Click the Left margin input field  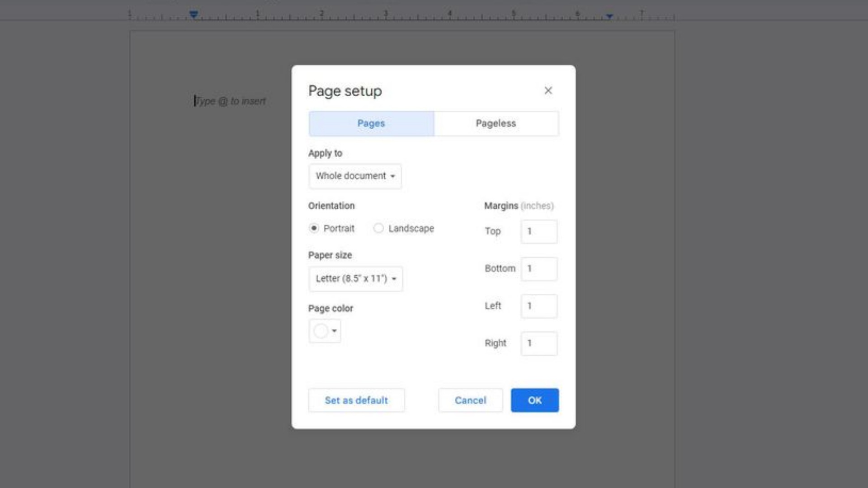[538, 306]
